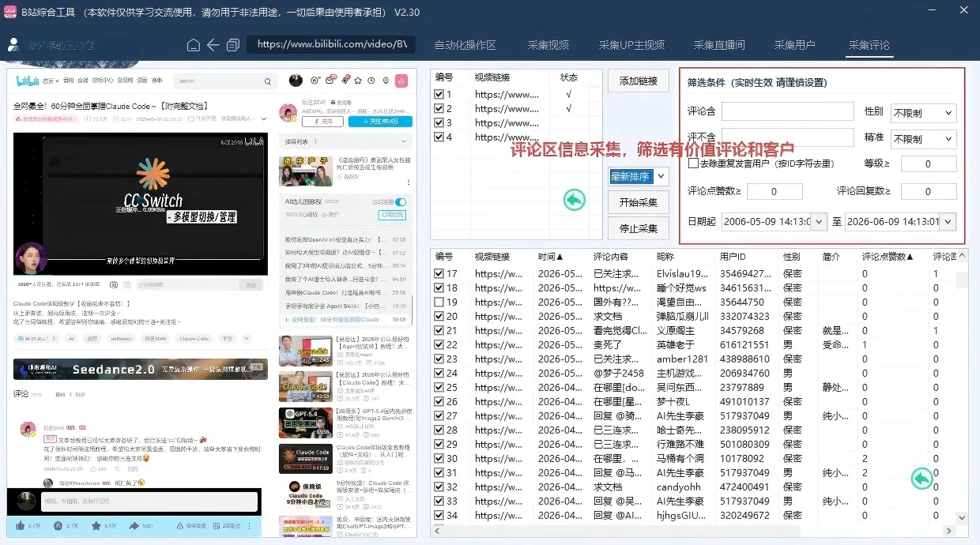Switch to the 采集视频 tab
The image size is (980, 545).
[548, 45]
